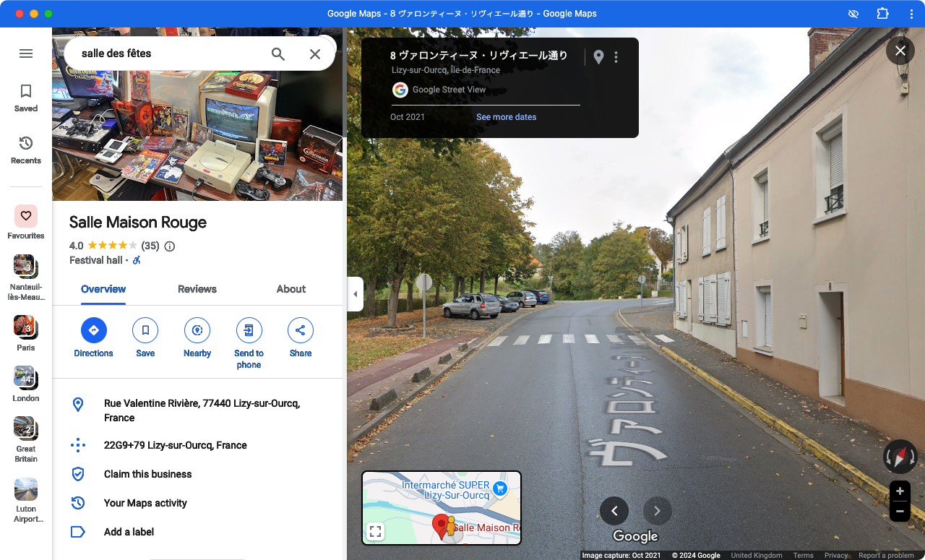This screenshot has height=560, width=925.
Task: Switch to the Reviews tab
Action: click(197, 289)
